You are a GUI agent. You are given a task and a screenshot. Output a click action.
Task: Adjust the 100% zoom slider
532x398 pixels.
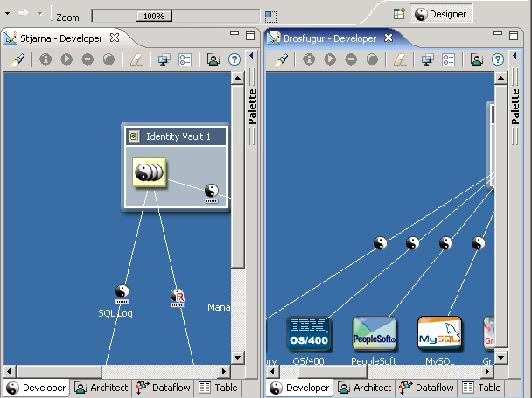point(154,16)
